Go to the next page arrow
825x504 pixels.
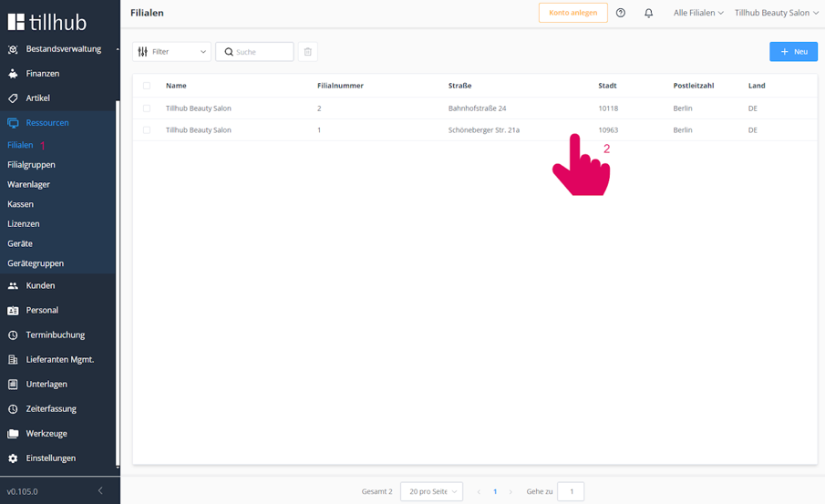(x=510, y=492)
